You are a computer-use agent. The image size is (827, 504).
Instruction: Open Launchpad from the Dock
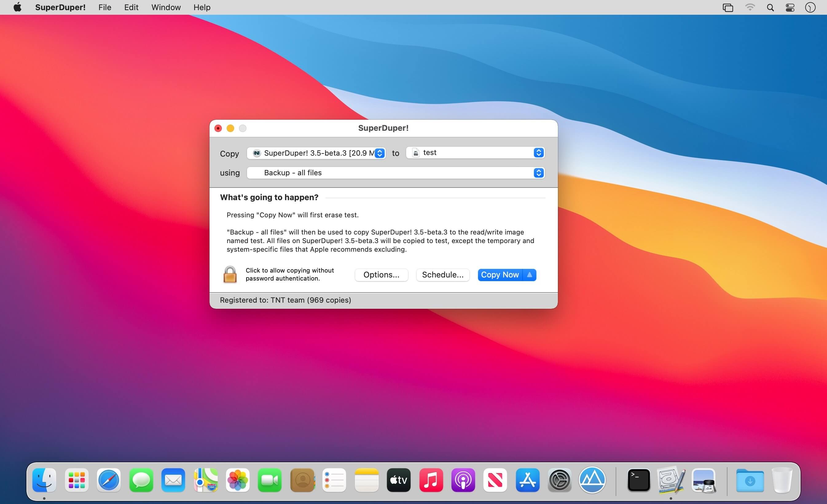click(x=76, y=480)
